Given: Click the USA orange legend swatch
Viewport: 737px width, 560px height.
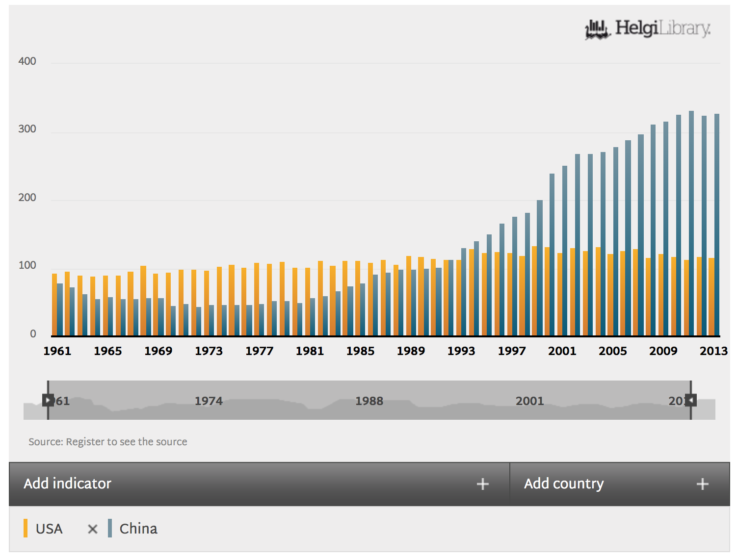Looking at the screenshot, I should click(26, 529).
